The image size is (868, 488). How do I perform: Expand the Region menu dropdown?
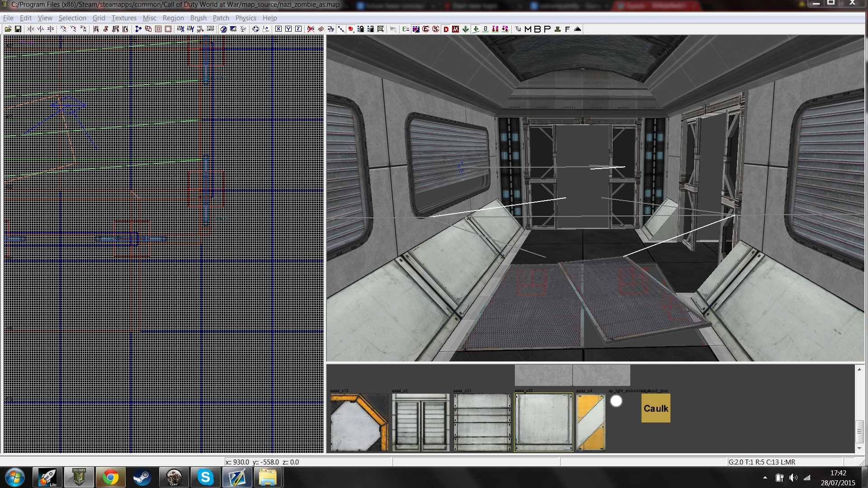(173, 18)
